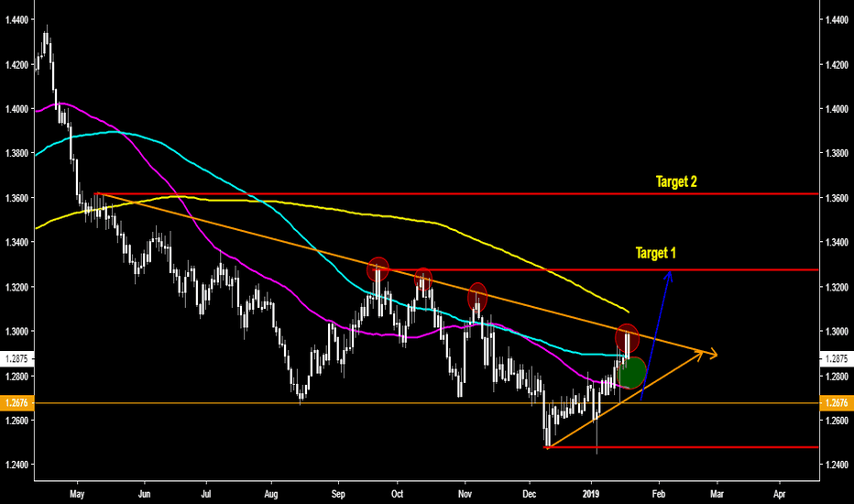Select the orange 1.2676 price tag on left axis
The height and width of the screenshot is (504, 854).
pyautogui.click(x=16, y=403)
